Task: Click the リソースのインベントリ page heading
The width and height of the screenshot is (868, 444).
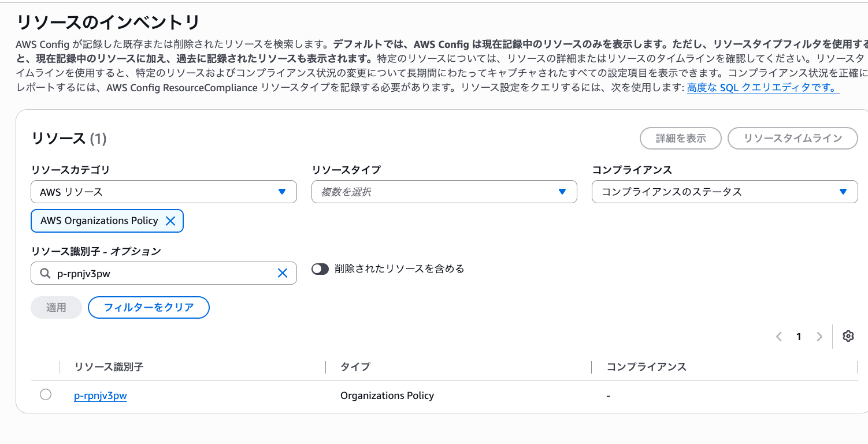Action: pos(108,23)
